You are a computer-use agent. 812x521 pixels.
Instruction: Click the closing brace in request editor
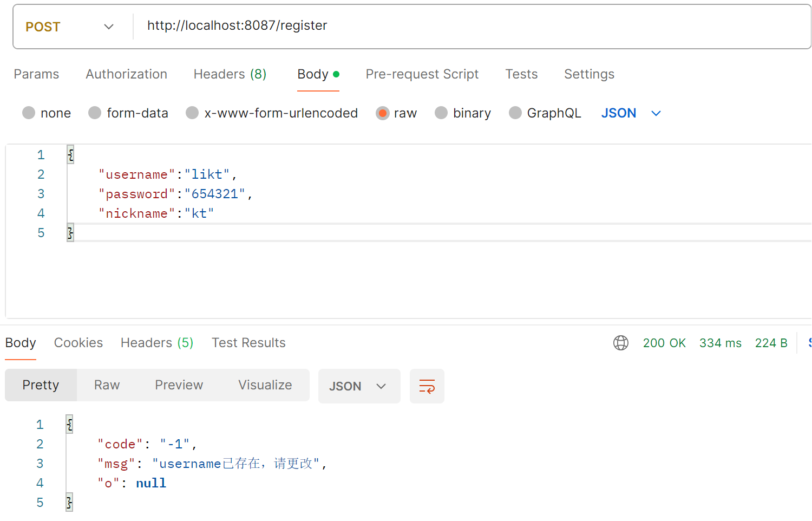click(70, 233)
